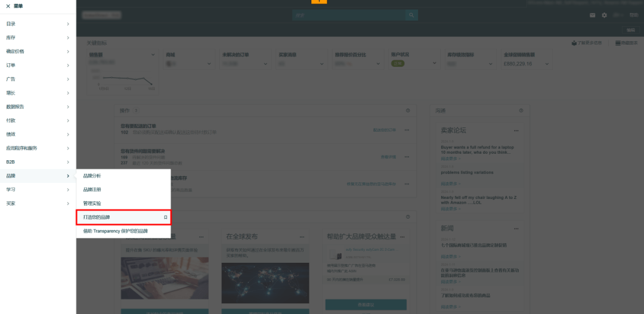Open settings via the gear icon
The width and height of the screenshot is (644, 314).
click(x=604, y=15)
